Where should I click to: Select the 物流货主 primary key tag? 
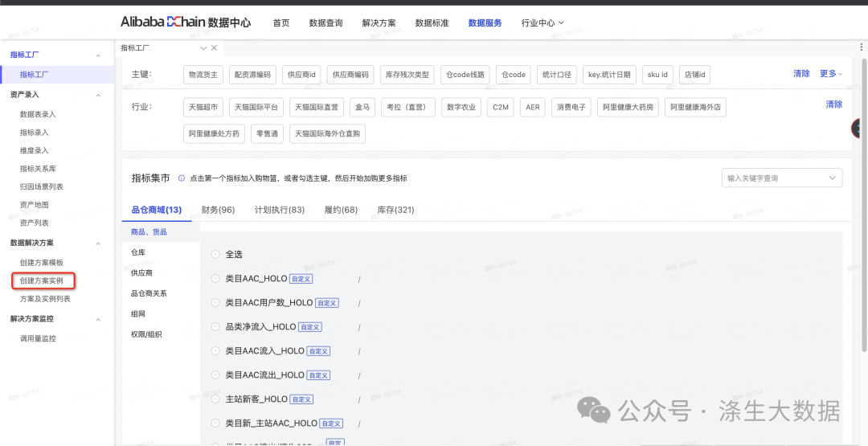203,75
